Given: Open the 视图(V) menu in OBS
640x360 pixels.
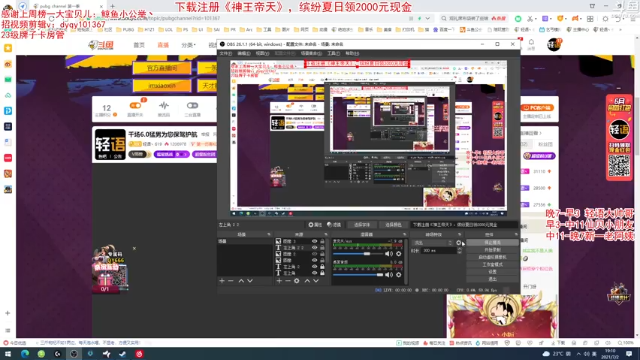Looking at the screenshot, I should point(262,53).
